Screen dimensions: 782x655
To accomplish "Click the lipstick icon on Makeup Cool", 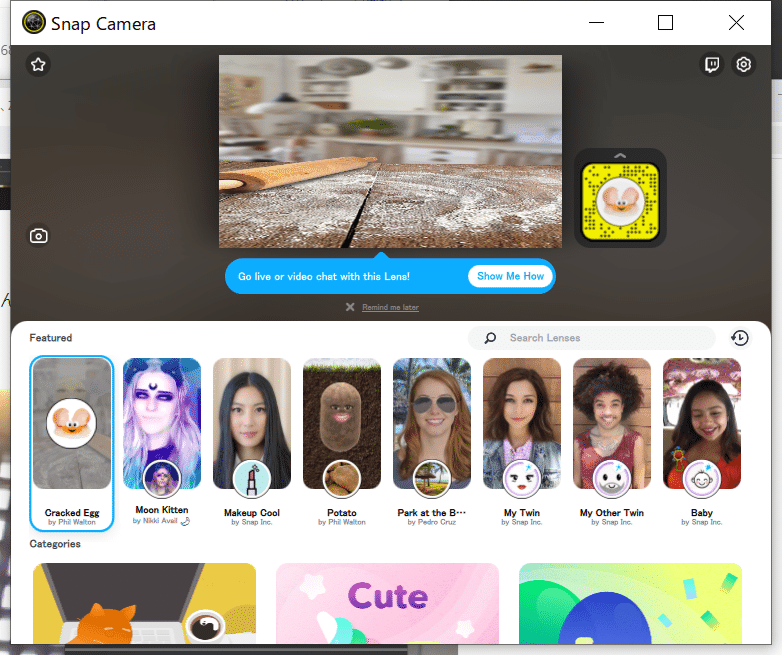I will pos(252,479).
